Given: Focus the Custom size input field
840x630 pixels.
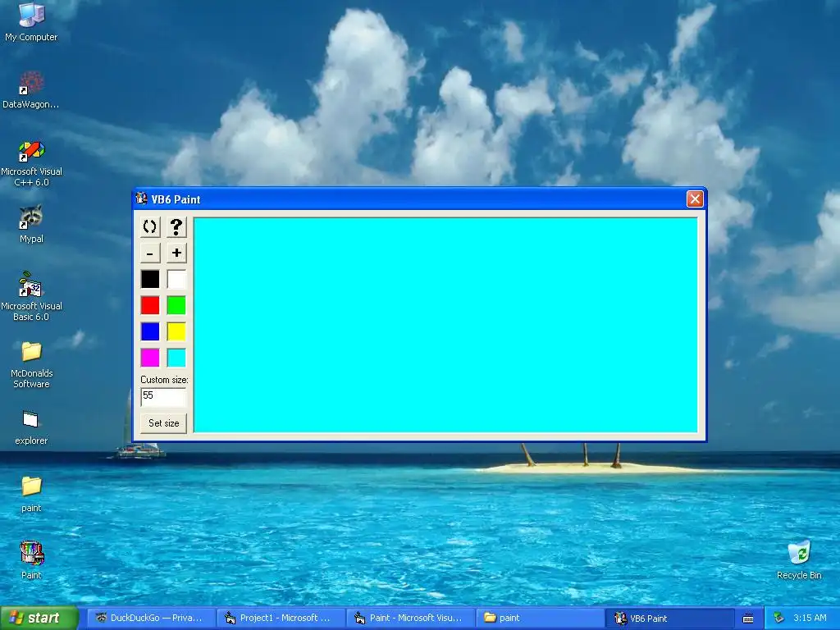Looking at the screenshot, I should (163, 397).
